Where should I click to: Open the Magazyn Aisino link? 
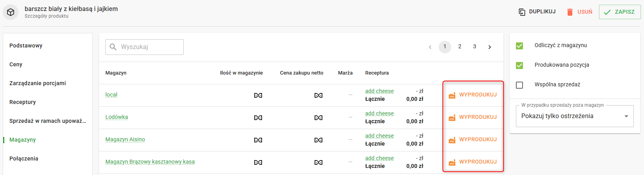coord(125,139)
